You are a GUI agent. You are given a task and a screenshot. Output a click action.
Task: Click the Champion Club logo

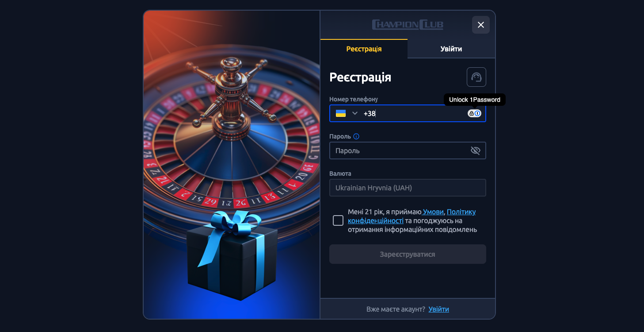click(x=408, y=24)
